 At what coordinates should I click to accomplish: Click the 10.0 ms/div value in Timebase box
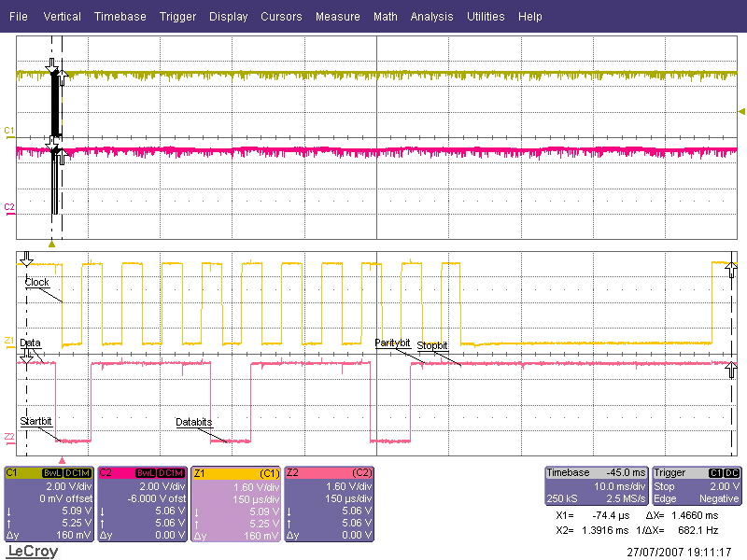[619, 486]
